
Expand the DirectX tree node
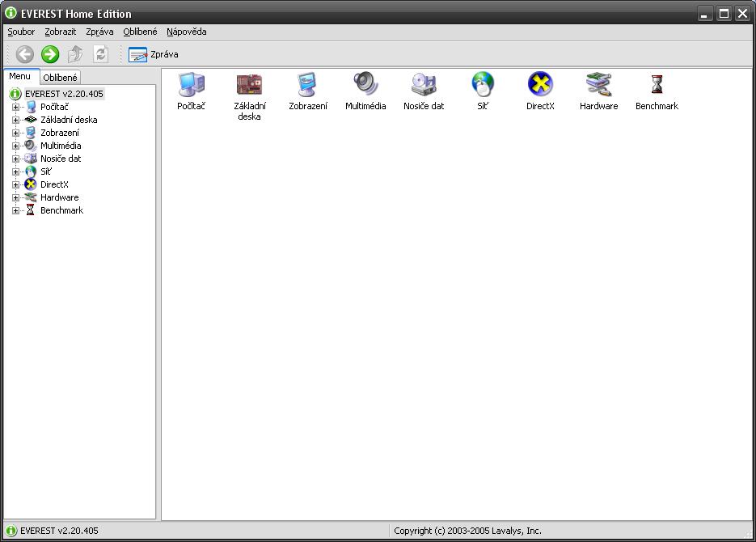(x=15, y=185)
